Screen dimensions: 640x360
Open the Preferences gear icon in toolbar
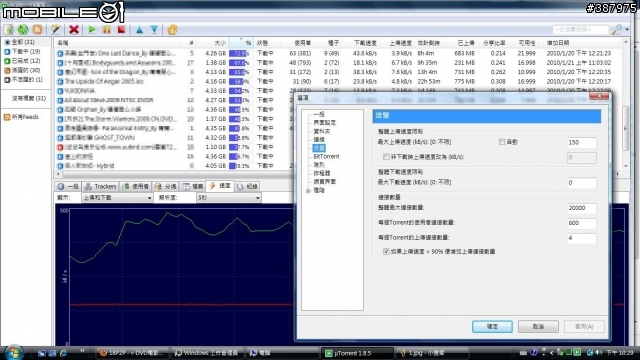(172, 29)
